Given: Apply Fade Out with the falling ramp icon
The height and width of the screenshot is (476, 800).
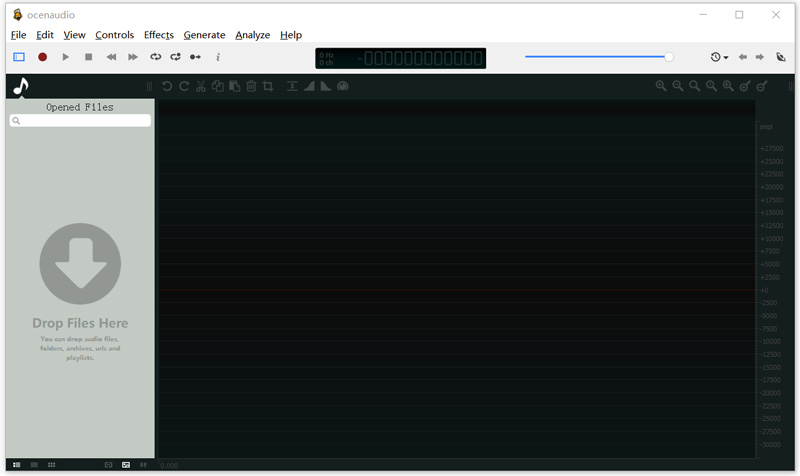Looking at the screenshot, I should (326, 86).
